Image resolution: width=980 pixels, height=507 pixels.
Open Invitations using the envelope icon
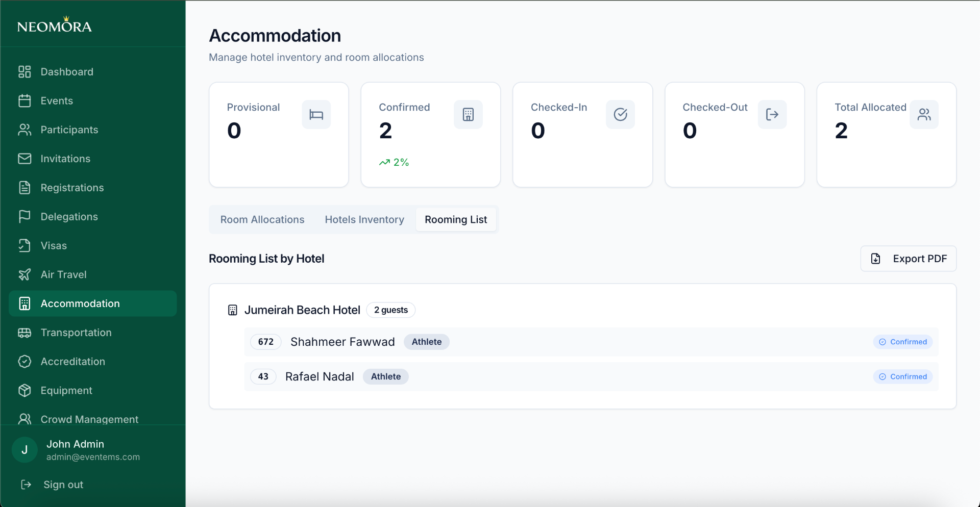click(24, 159)
